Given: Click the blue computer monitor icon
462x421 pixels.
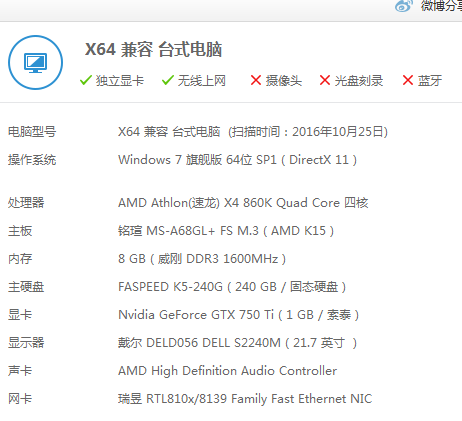Looking at the screenshot, I should (35, 63).
